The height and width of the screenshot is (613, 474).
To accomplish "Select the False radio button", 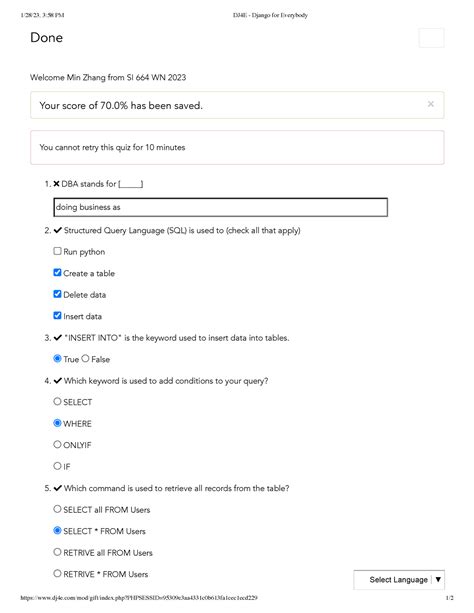I will (85, 358).
